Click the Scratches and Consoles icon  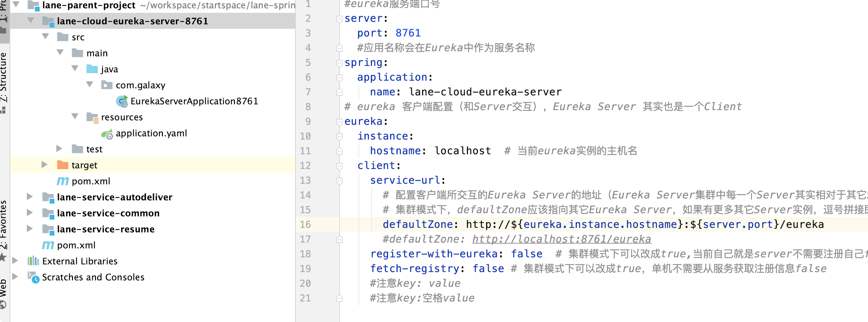(33, 277)
